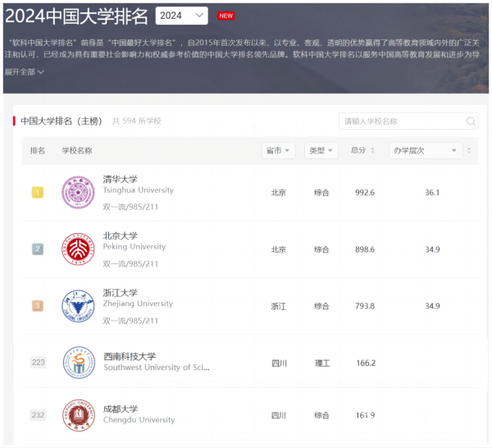This screenshot has width=492, height=448.
Task: Open 清华大学 school page link
Action: pyautogui.click(x=121, y=179)
